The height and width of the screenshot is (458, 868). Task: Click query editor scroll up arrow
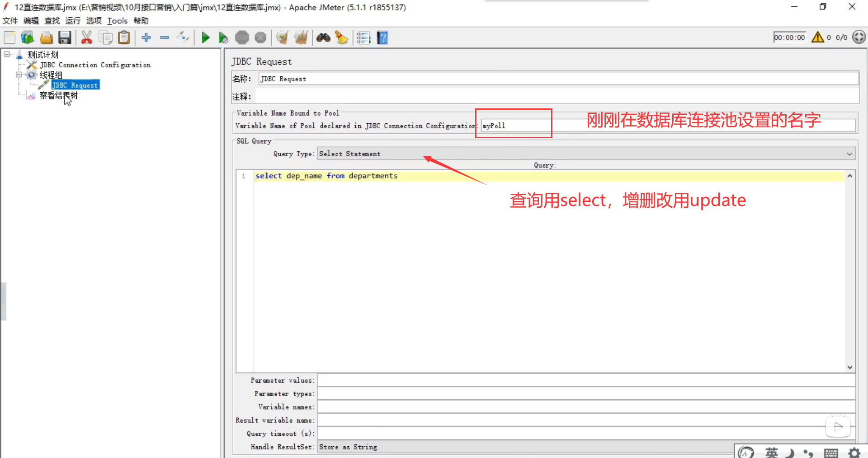coord(850,176)
